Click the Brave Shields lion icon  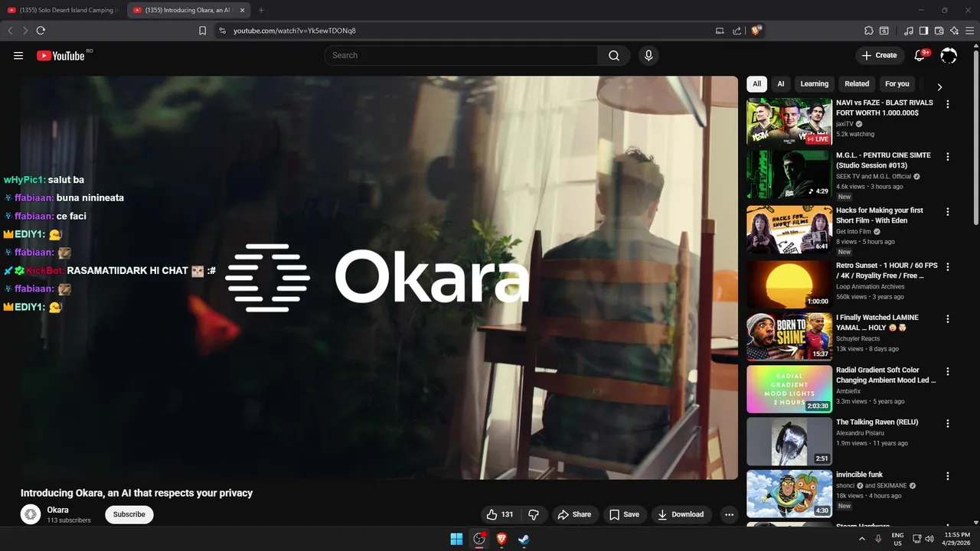pyautogui.click(x=756, y=31)
